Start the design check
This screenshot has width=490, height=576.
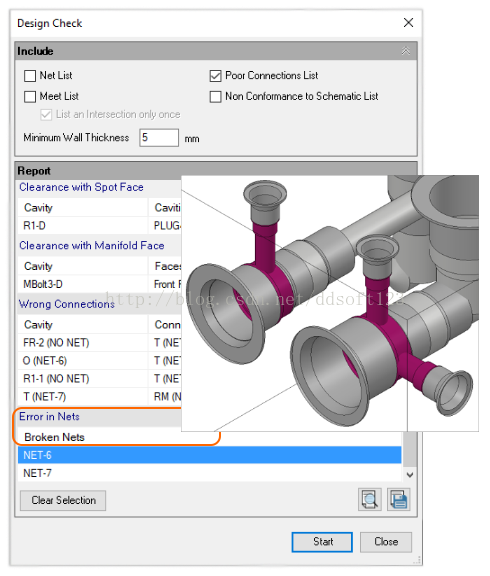322,542
